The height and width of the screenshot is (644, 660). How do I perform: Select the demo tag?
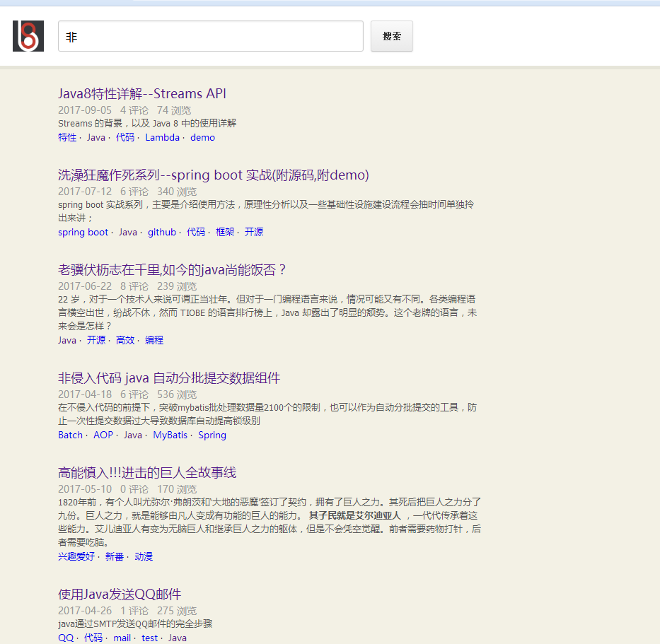(202, 137)
